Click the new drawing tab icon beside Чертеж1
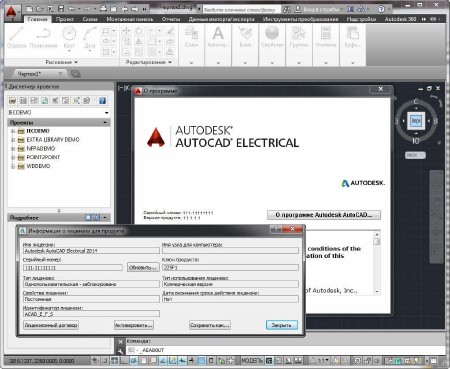The image size is (450, 369). [76, 74]
